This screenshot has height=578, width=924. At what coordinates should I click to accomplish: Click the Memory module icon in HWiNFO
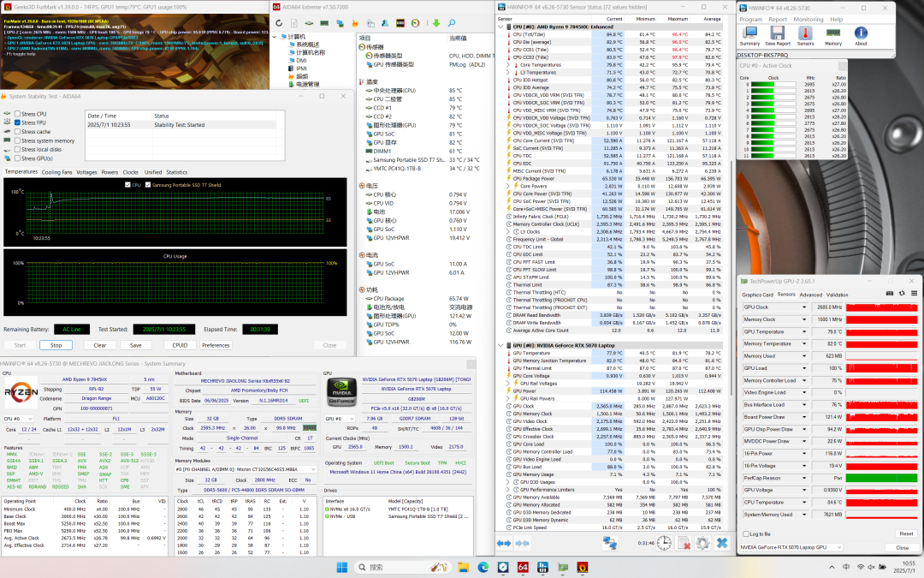(x=833, y=34)
